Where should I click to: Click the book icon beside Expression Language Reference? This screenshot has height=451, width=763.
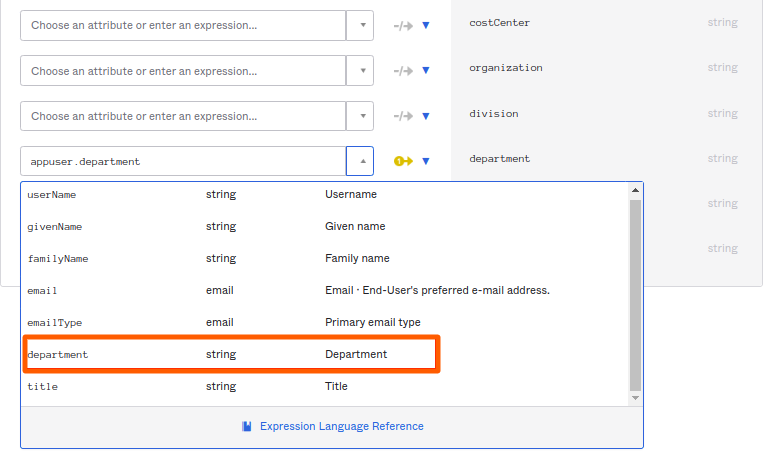pos(247,426)
